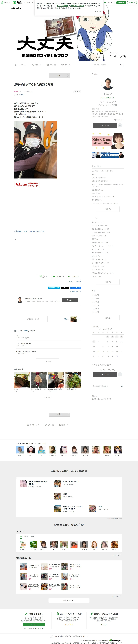Click フォロー button in the follow box

pos(70,300)
